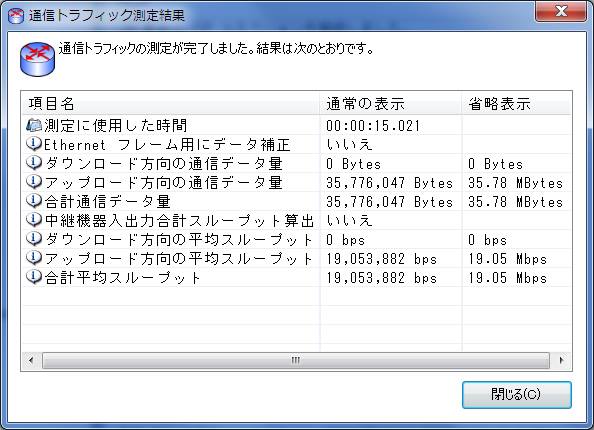Click the clock icon beside 測定に使用した時間
The height and width of the screenshot is (430, 594).
tap(34, 125)
